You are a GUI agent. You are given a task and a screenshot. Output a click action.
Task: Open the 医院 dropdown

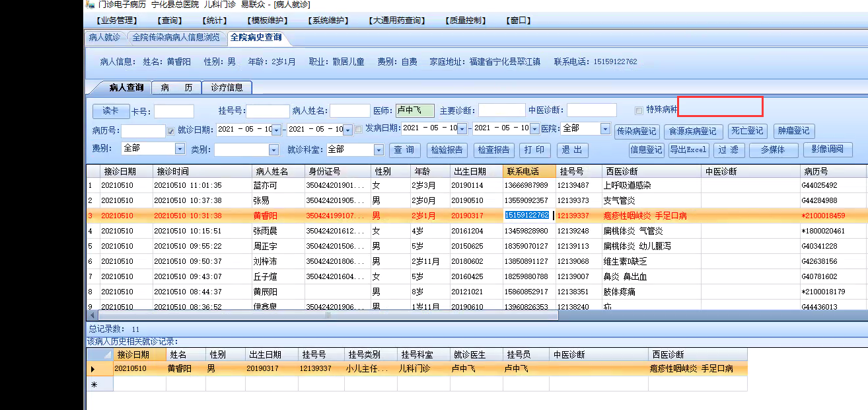click(x=605, y=129)
